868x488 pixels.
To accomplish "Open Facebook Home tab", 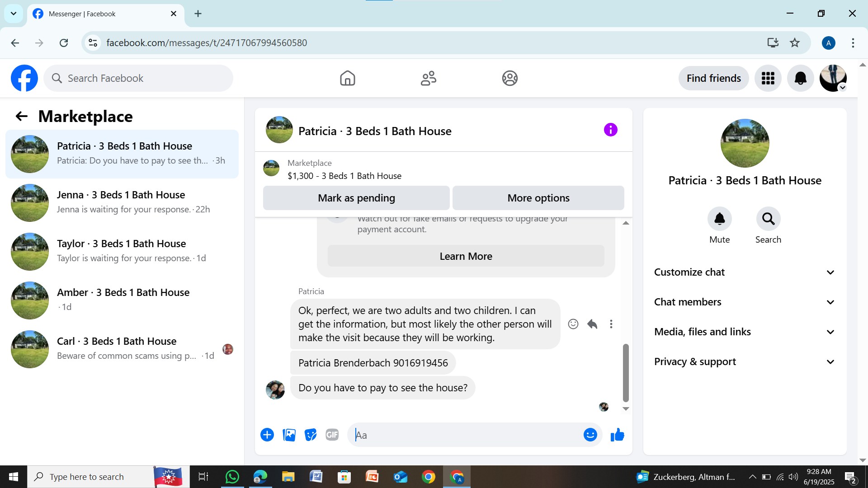I will point(347,78).
